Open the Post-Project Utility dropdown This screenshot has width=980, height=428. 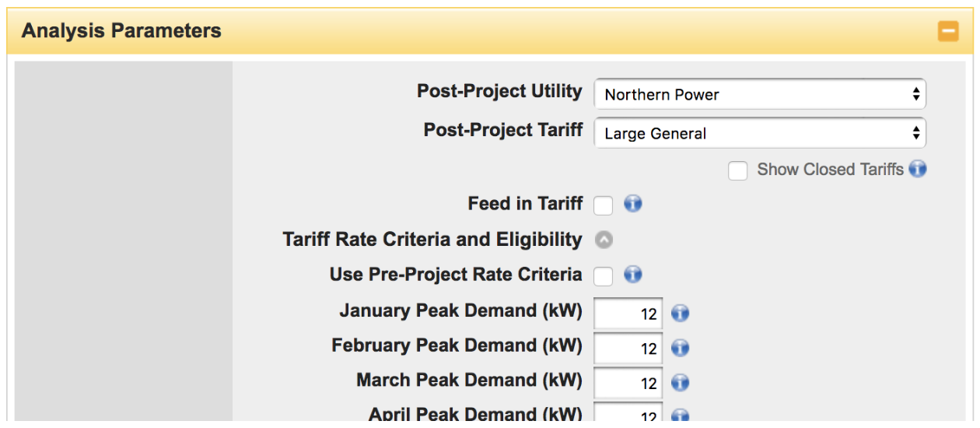coord(759,95)
